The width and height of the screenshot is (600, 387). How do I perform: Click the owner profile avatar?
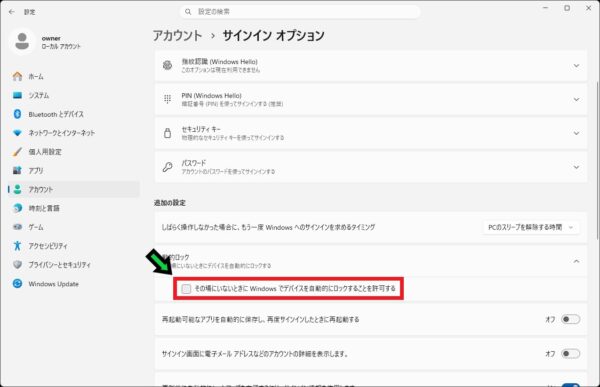[22, 41]
